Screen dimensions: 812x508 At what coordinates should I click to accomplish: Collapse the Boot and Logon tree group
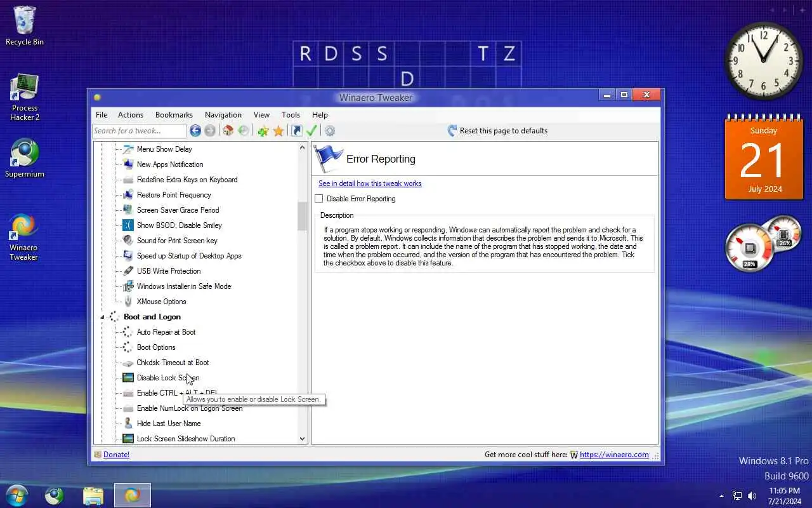[x=102, y=317]
